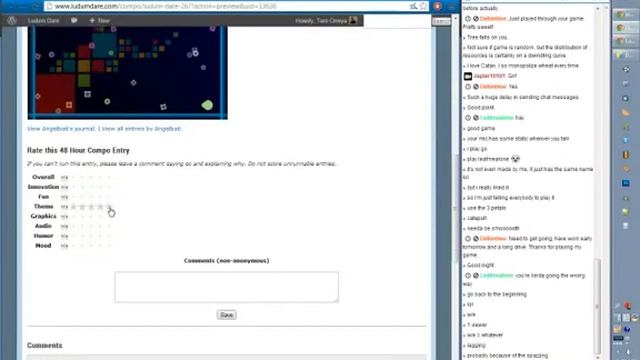The width and height of the screenshot is (640, 360).
Task: Set Humor rating to n/a
Action: coord(64,236)
